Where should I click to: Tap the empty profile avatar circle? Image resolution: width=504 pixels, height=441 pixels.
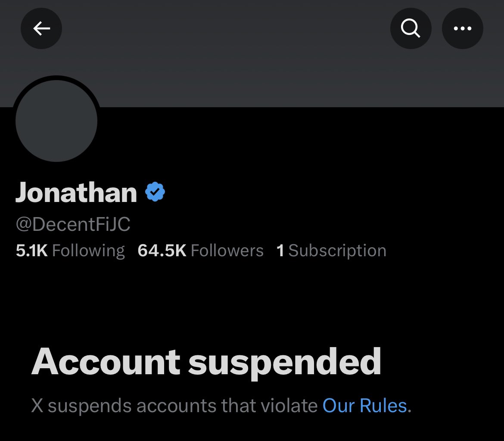[56, 121]
